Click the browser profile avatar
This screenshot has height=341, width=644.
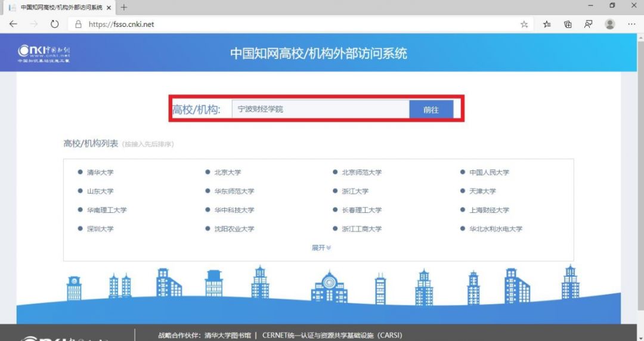pyautogui.click(x=610, y=24)
